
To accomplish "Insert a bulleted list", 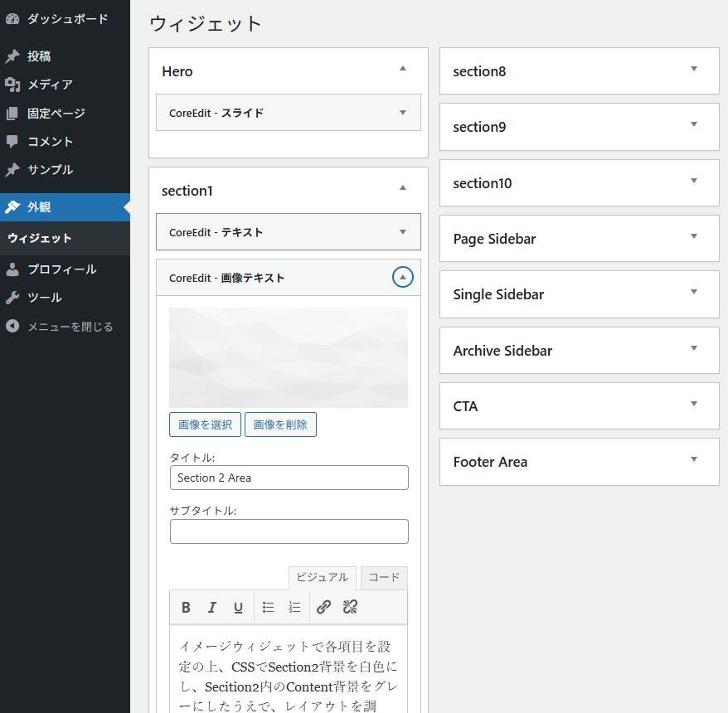I will coord(268,608).
